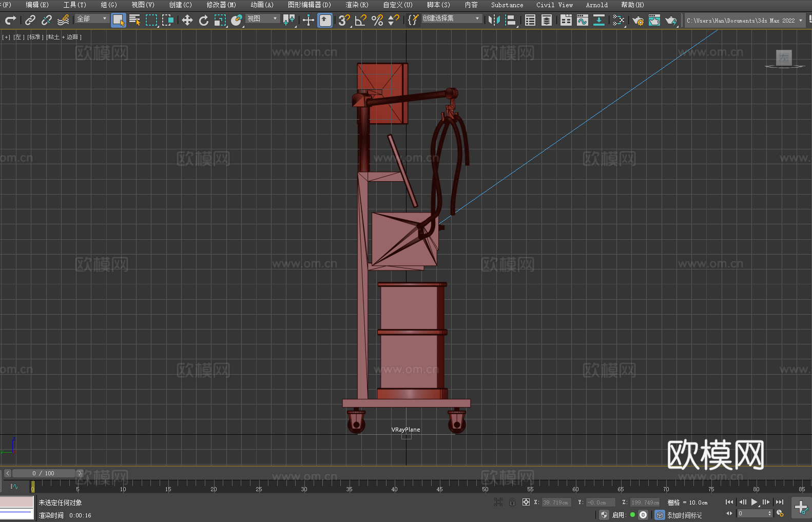812x522 pixels.
Task: Open the Render Setup teapot icon
Action: pos(637,20)
